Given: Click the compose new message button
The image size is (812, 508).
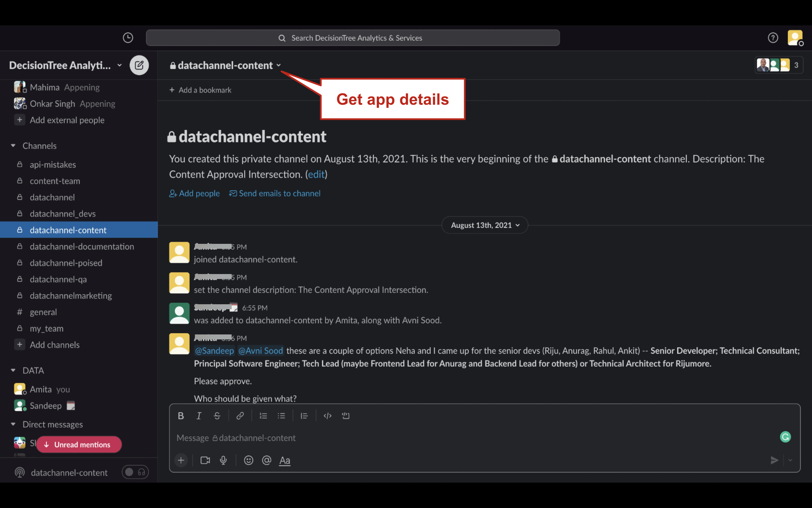Looking at the screenshot, I should pyautogui.click(x=139, y=65).
